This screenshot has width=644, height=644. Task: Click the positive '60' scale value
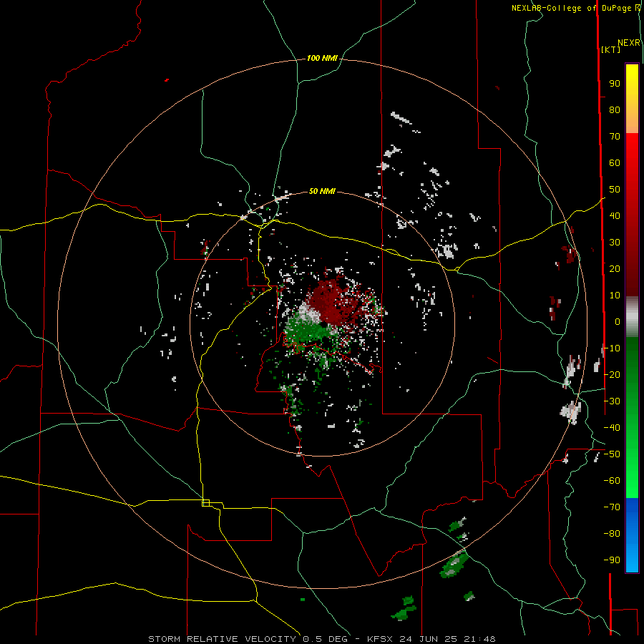[615, 163]
